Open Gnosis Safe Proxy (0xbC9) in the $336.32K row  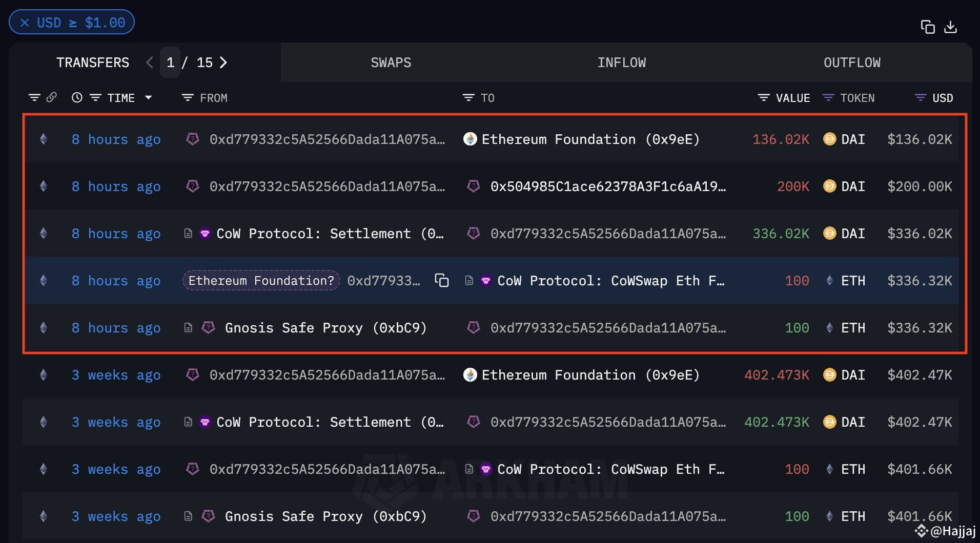(x=325, y=328)
